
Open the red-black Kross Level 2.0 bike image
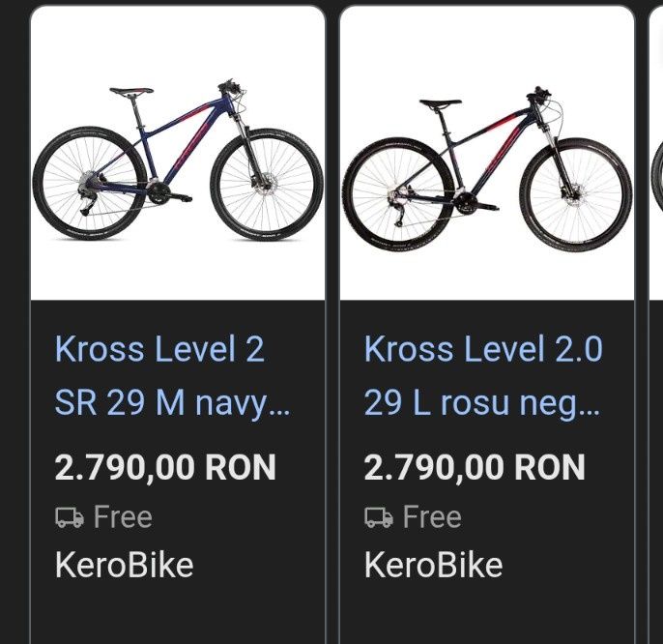(x=487, y=155)
